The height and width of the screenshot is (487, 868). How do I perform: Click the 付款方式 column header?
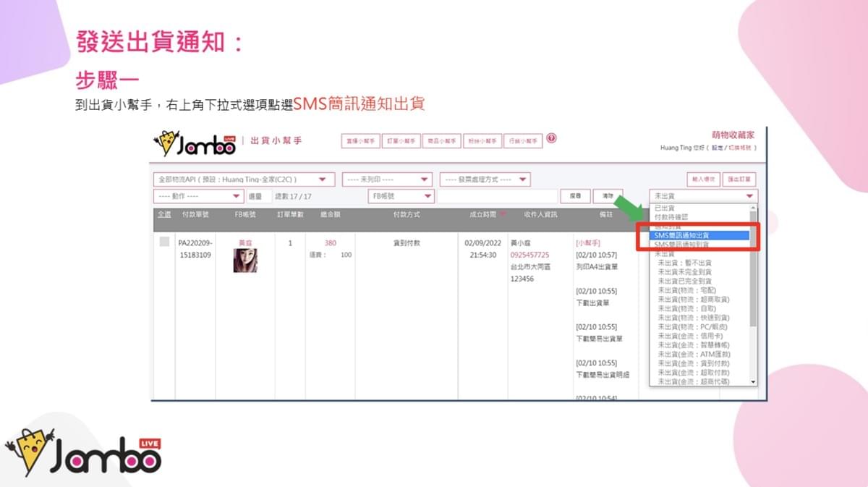click(406, 214)
